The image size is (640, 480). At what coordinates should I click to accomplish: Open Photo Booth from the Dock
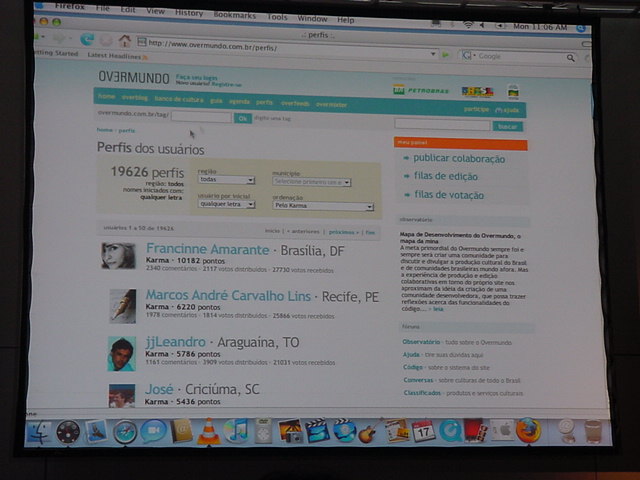[475, 431]
